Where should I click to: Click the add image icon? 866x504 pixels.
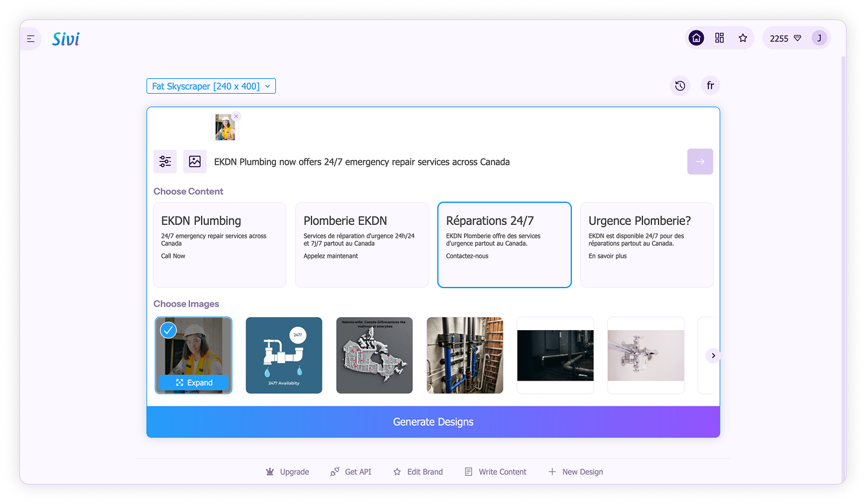[195, 162]
